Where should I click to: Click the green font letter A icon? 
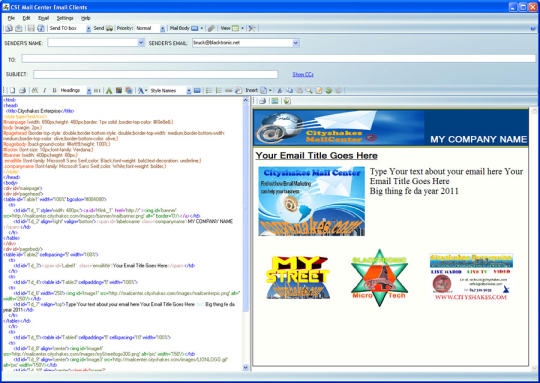pyautogui.click(x=109, y=90)
